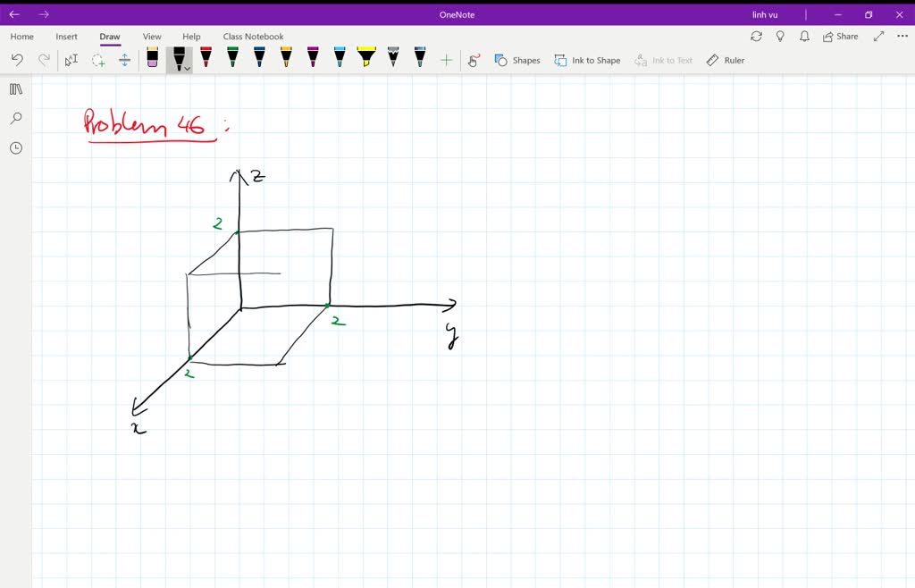The width and height of the screenshot is (915, 588).
Task: Toggle panning mode with the arrows icon
Action: pos(125,58)
